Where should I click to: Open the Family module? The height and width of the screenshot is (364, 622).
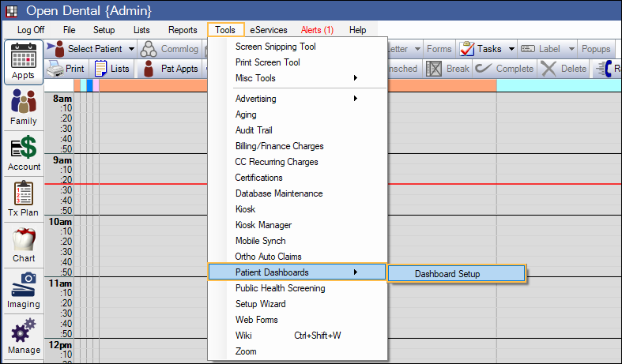point(24,107)
